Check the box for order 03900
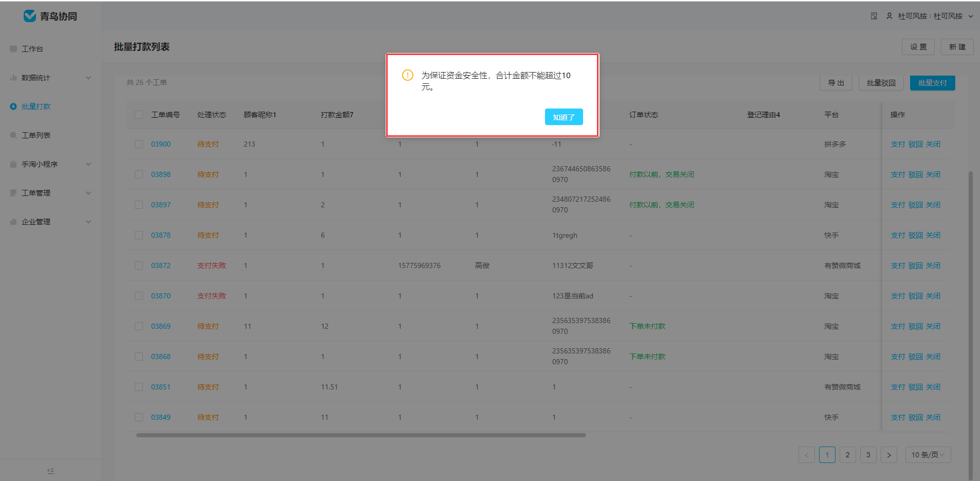 click(x=139, y=144)
